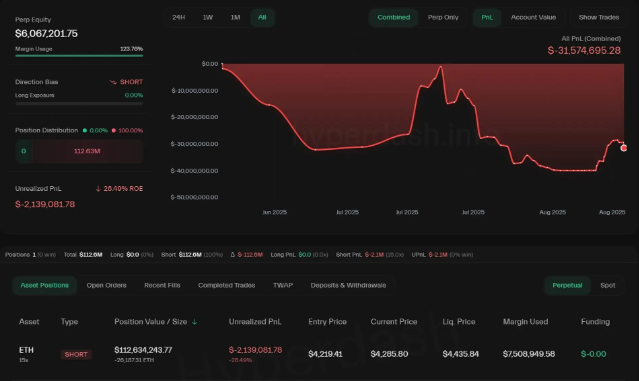Viewport: 639px width, 381px height.
Task: Click the Margin Usage progress bar
Action: tap(79, 56)
